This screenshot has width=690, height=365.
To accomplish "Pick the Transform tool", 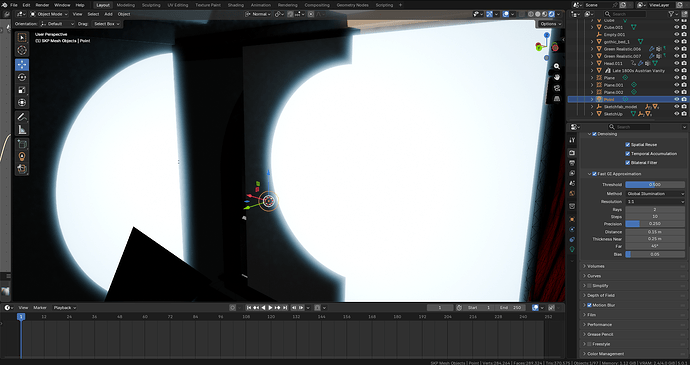I will [22, 103].
